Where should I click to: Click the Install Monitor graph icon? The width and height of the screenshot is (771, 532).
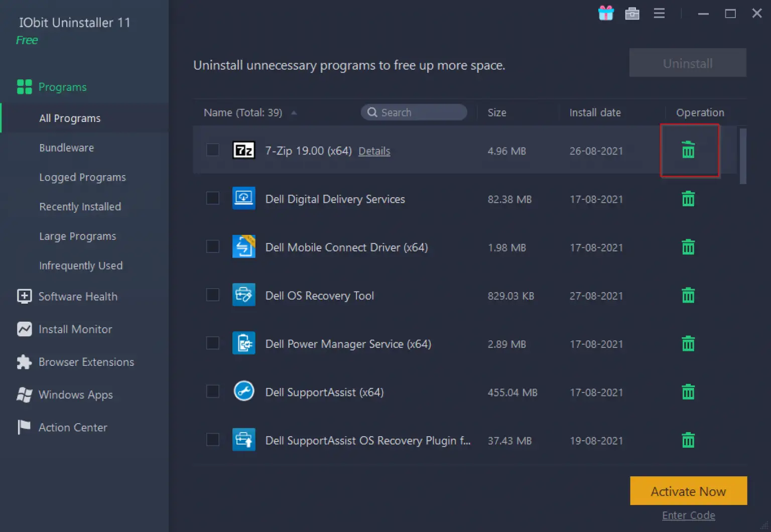[24, 329]
